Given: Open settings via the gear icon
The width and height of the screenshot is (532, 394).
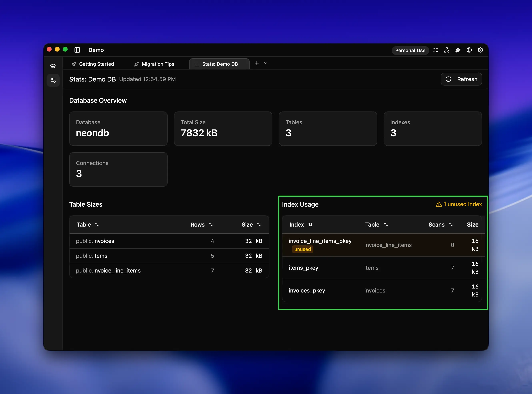Looking at the screenshot, I should [x=480, y=50].
